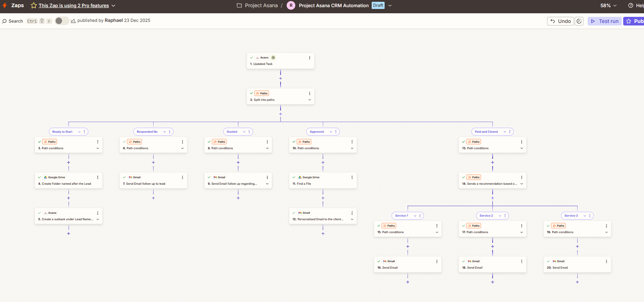644x302 pixels.
Task: Open the Zaps link in header
Action: pyautogui.click(x=18, y=5)
